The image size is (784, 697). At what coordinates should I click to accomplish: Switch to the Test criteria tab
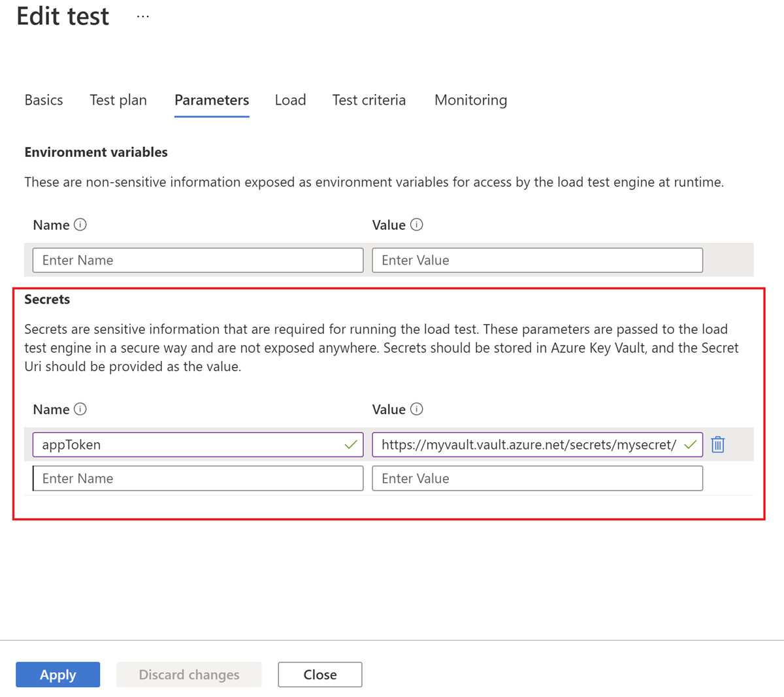[369, 100]
